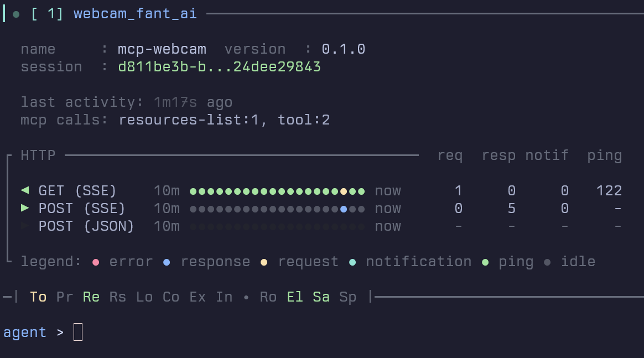Click the agent prompt input cursor

pos(78,332)
